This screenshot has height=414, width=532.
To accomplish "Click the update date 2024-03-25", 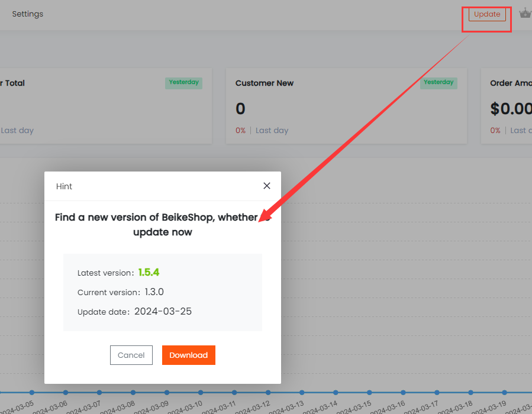I will (163, 311).
